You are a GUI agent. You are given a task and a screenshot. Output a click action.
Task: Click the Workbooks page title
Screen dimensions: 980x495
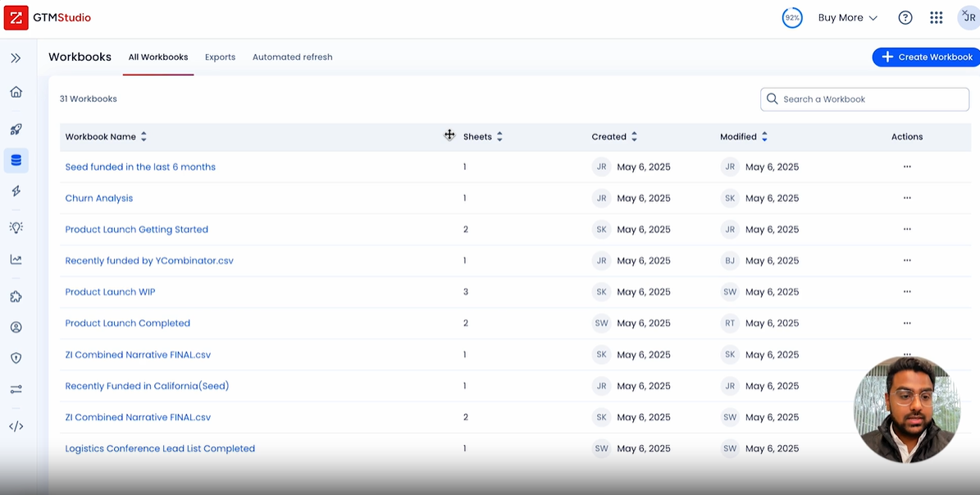80,57
